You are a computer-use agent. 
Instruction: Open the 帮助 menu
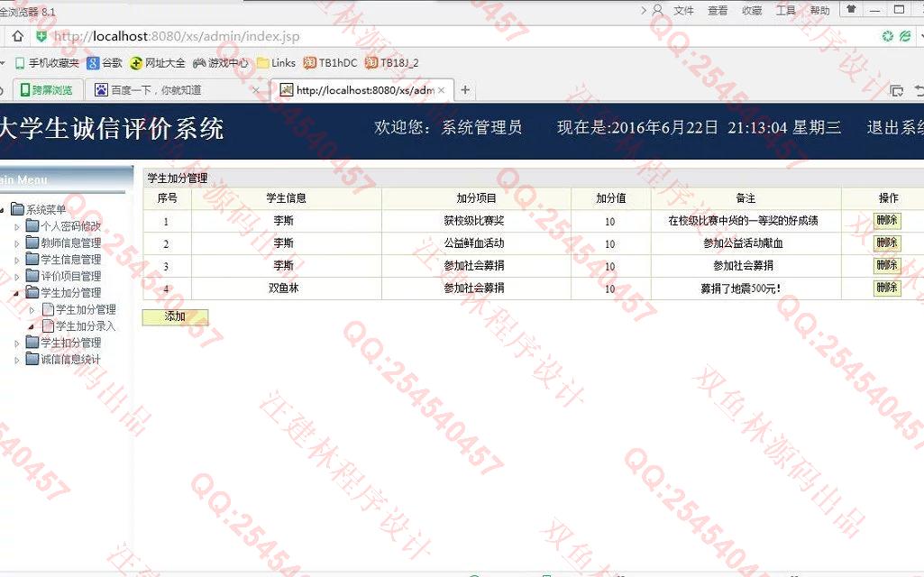819,10
